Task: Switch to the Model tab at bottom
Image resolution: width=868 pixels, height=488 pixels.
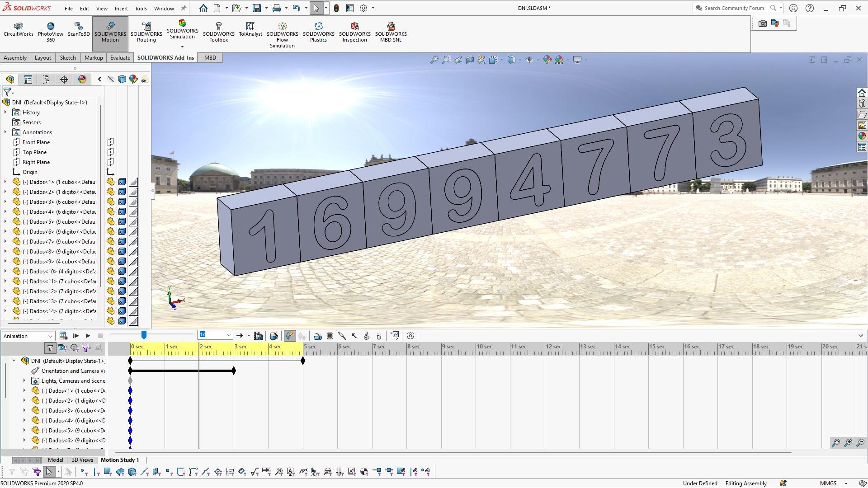Action: pos(56,460)
